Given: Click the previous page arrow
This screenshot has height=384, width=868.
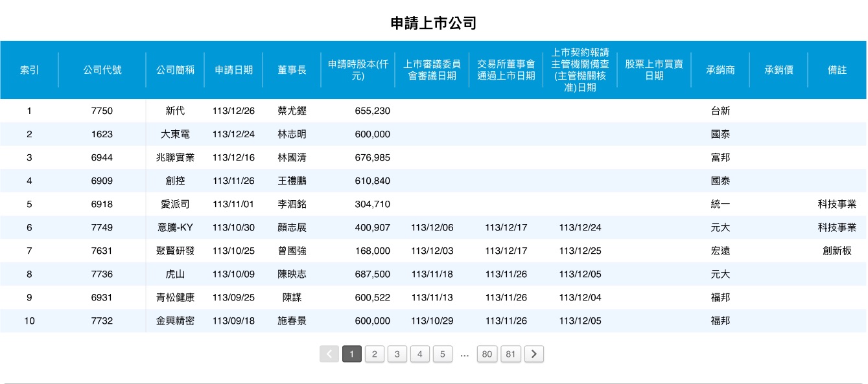Looking at the screenshot, I should pos(329,354).
